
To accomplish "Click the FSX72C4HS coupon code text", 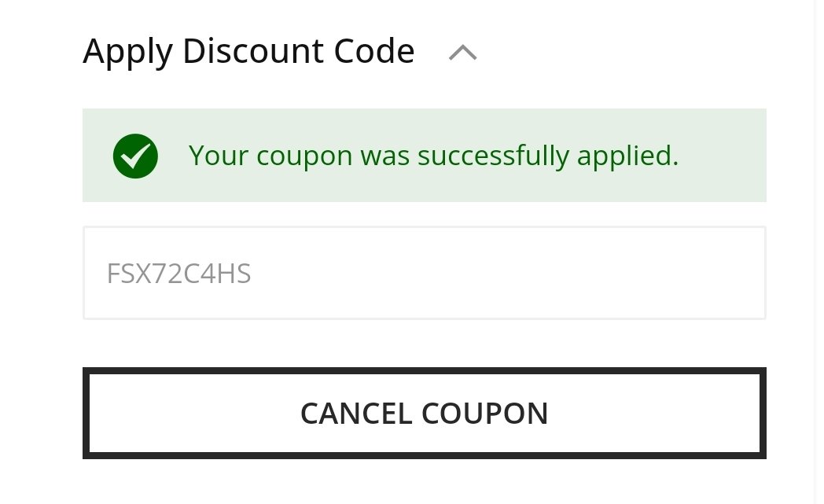I will (x=178, y=274).
